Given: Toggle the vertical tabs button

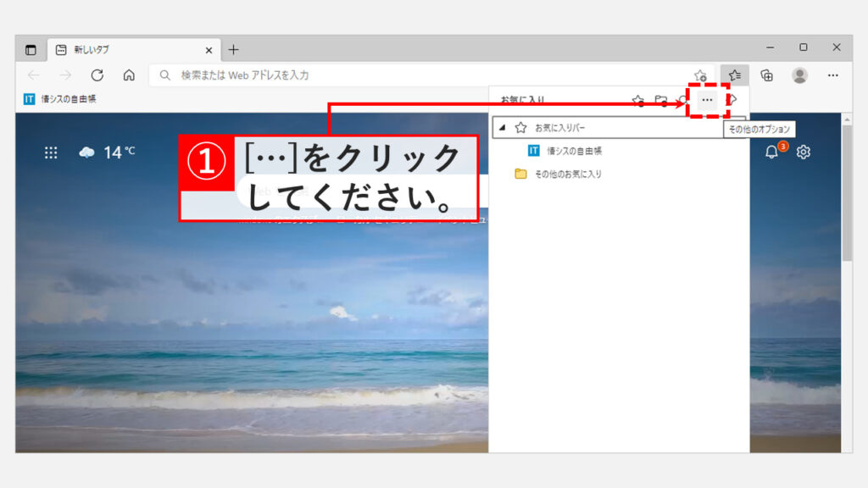Looking at the screenshot, I should 31,50.
